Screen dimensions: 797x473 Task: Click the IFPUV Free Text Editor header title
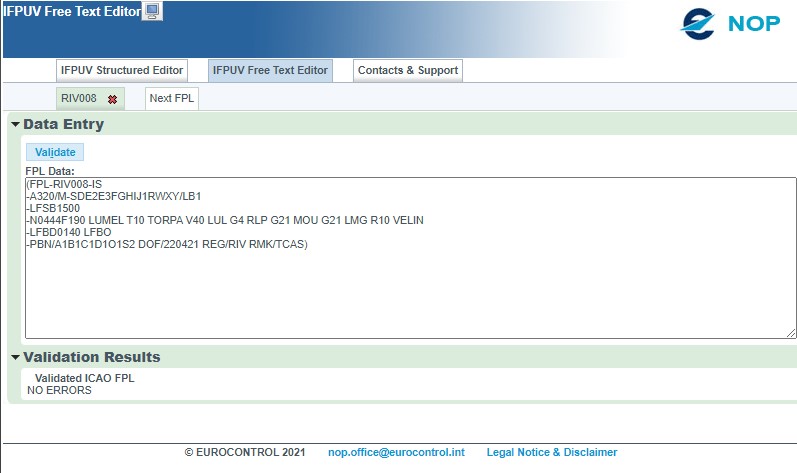click(x=72, y=11)
